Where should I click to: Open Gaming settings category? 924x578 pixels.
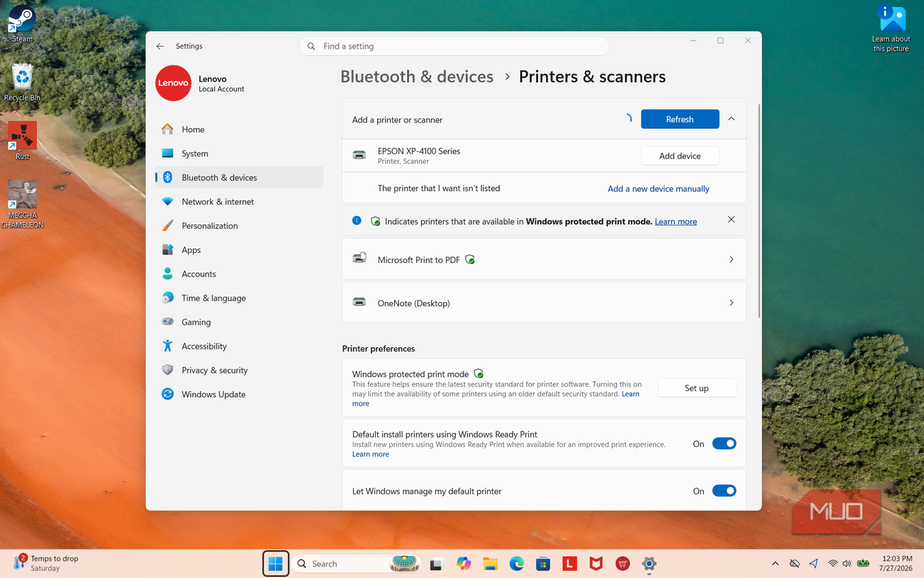239,322
